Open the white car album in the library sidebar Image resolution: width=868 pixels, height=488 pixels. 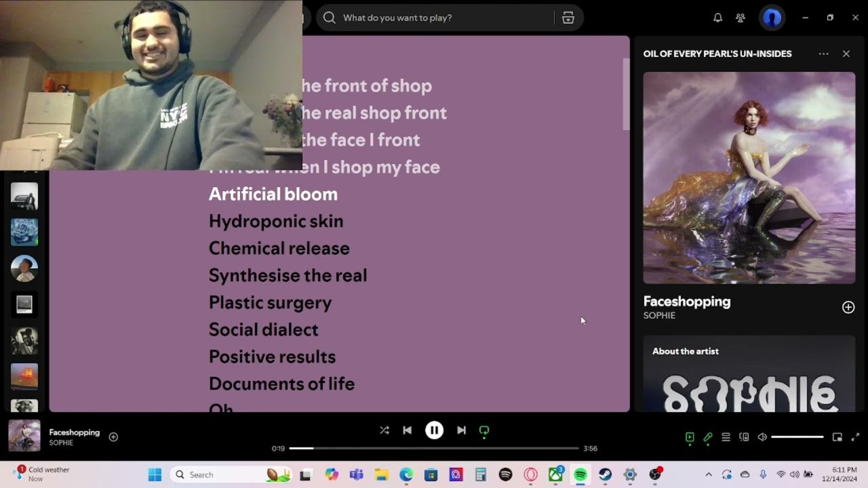click(x=24, y=196)
